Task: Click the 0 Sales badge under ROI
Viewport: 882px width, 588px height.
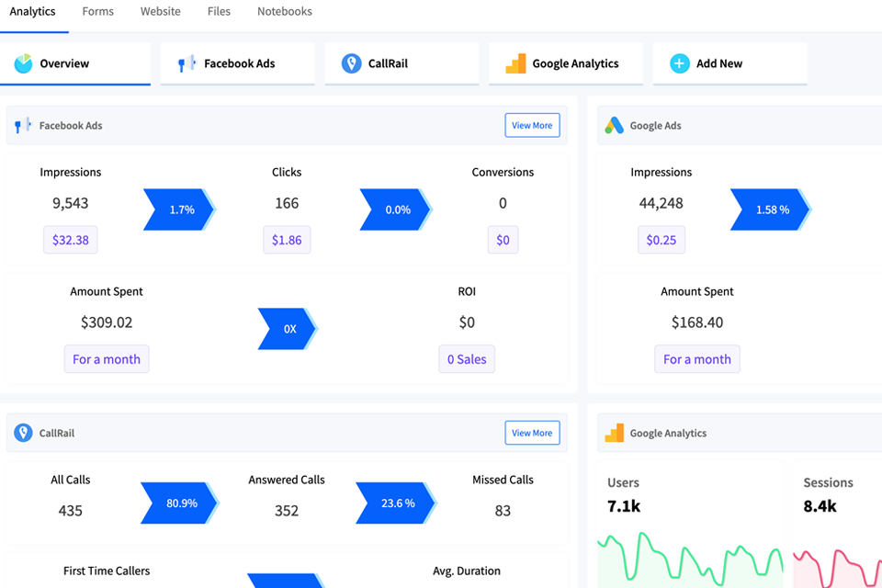Action: (x=466, y=359)
